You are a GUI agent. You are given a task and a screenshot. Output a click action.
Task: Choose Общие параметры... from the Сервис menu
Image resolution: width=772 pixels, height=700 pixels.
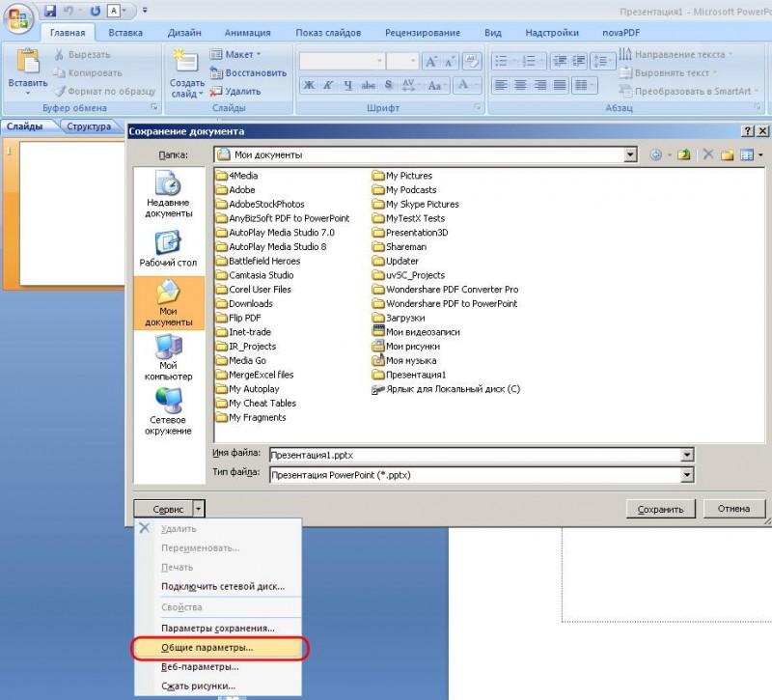219,648
